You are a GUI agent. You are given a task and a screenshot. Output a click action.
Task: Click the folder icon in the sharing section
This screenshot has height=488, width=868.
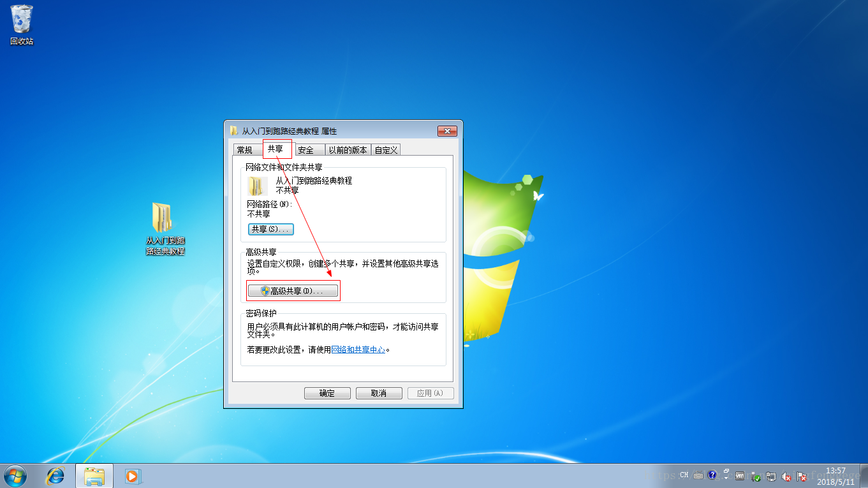[256, 186]
